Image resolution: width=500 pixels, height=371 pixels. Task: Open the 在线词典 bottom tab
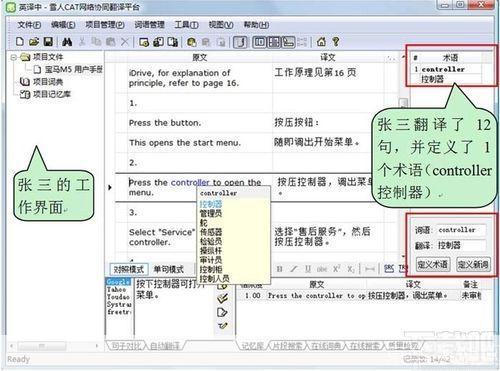(x=326, y=346)
